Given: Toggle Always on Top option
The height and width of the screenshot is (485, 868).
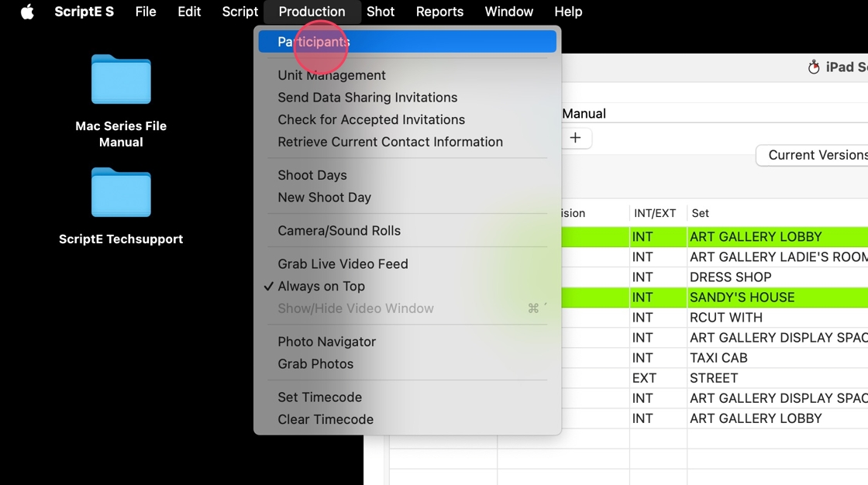Looking at the screenshot, I should coord(321,286).
